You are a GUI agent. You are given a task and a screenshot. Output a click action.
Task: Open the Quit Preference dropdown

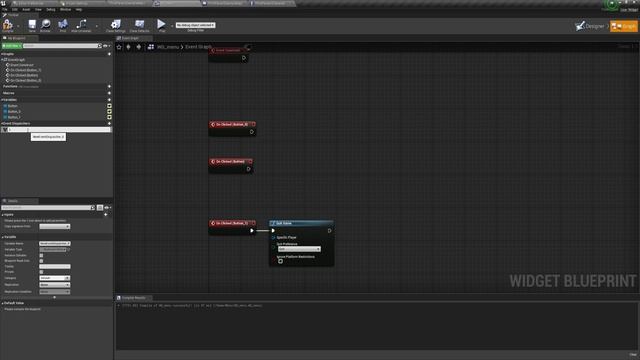[299, 249]
